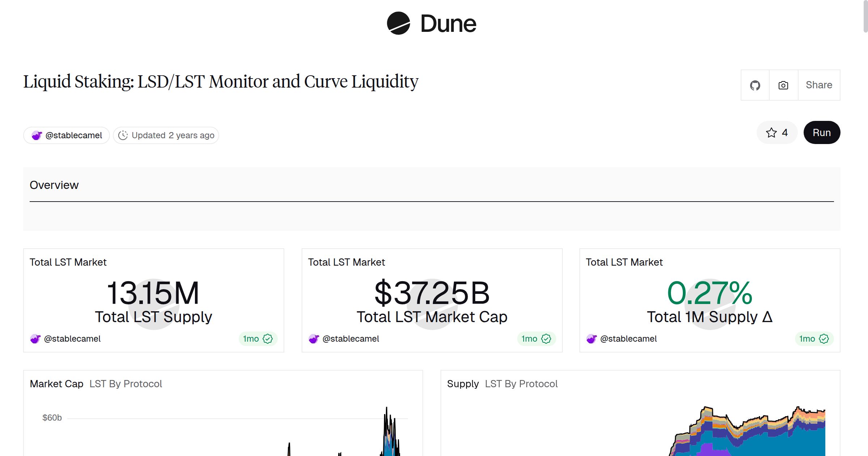Click the 1mo freshness badge on the Total LST Supply card

pos(258,339)
